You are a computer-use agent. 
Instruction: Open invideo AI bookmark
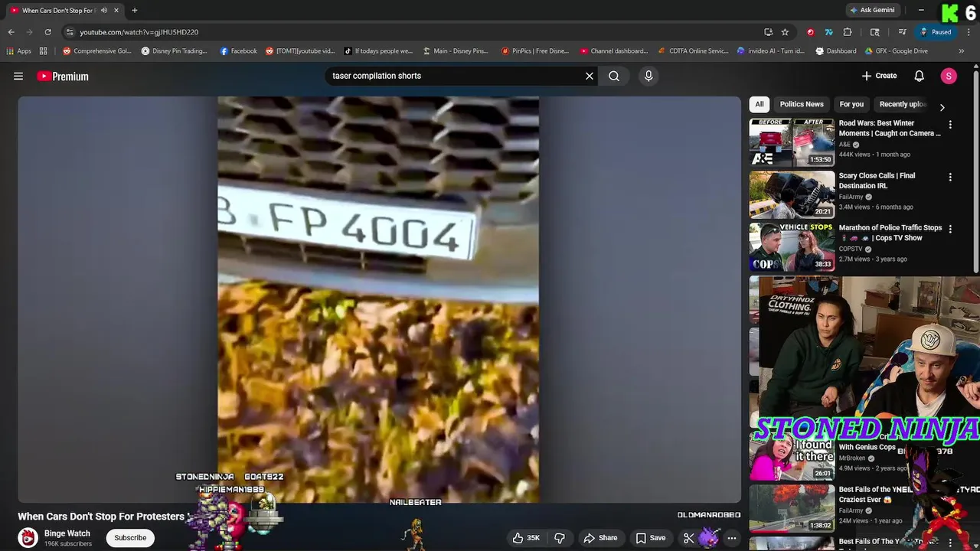coord(771,51)
